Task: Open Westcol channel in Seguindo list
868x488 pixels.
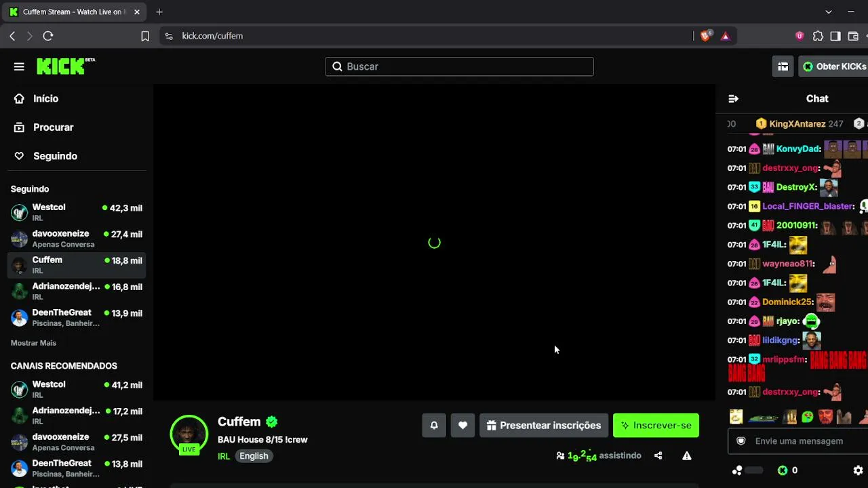Action: (x=77, y=212)
